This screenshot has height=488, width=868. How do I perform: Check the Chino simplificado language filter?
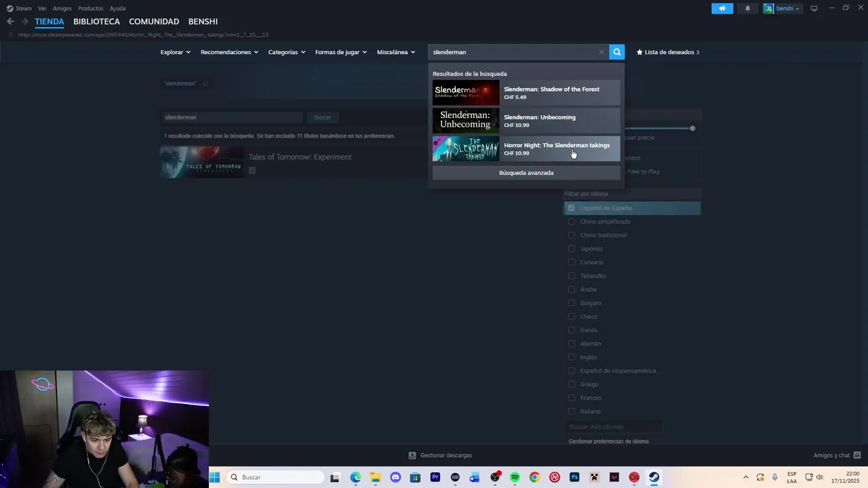coord(571,222)
